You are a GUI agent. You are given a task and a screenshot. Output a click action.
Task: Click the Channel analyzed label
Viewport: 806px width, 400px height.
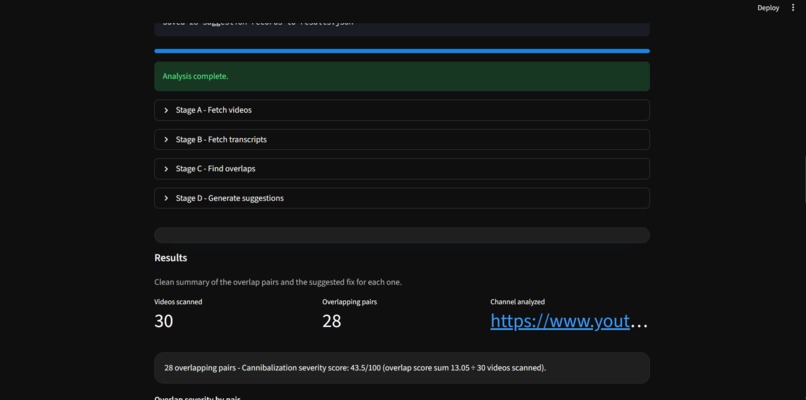517,302
